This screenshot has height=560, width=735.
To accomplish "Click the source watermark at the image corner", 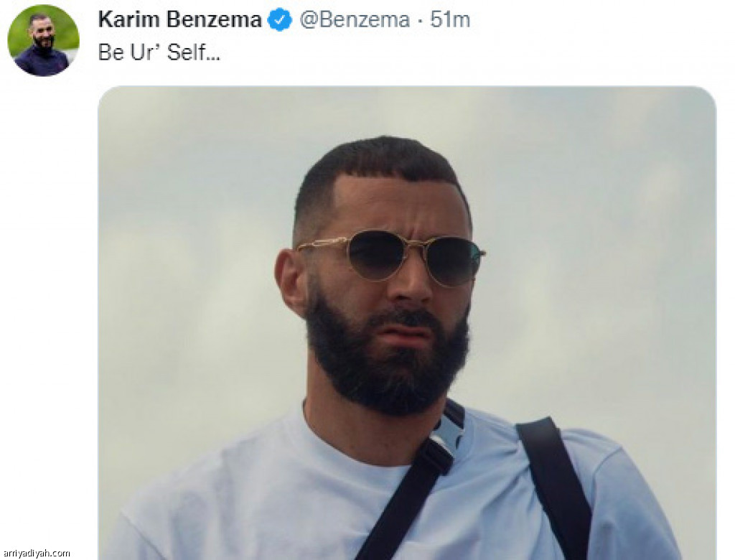I will 37,554.
